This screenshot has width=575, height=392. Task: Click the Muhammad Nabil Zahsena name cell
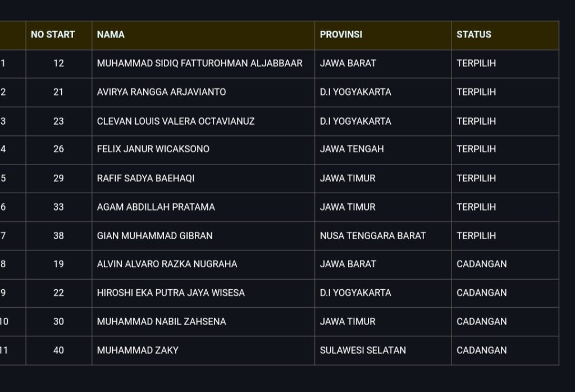(x=161, y=322)
